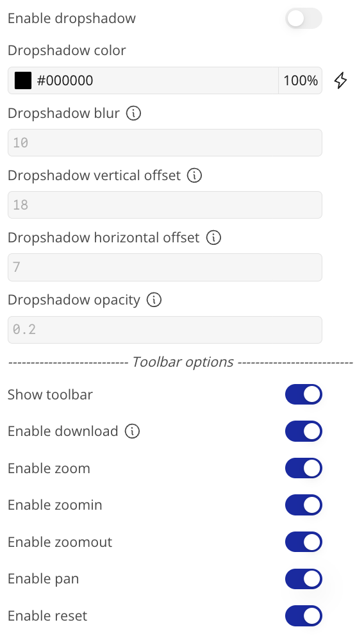Click Dropshadow vertical offset info icon

(x=195, y=176)
